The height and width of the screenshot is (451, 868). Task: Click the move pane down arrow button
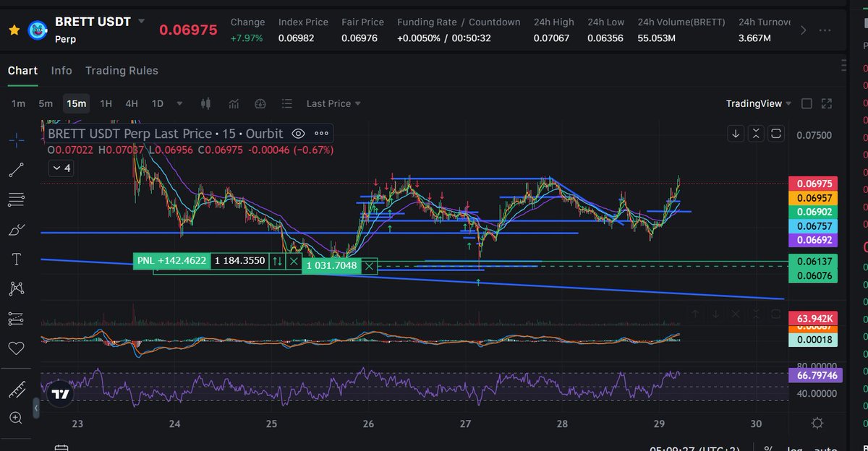[x=736, y=134]
